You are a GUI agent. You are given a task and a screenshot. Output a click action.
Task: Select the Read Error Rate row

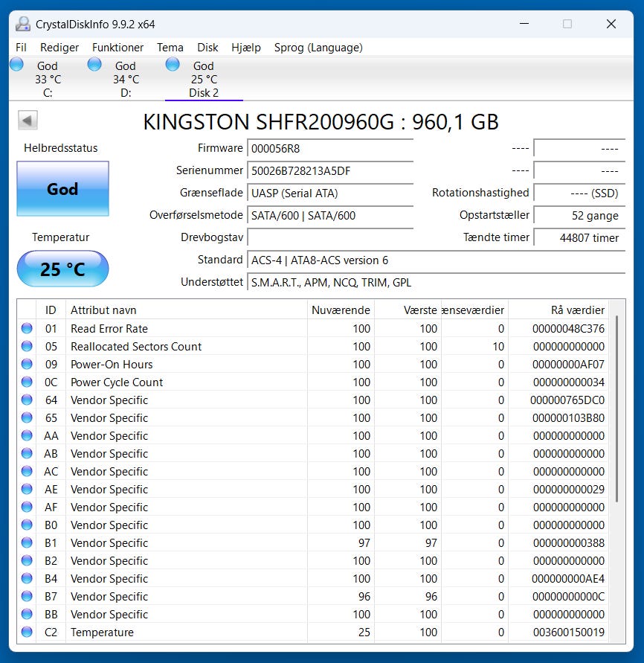click(x=313, y=329)
